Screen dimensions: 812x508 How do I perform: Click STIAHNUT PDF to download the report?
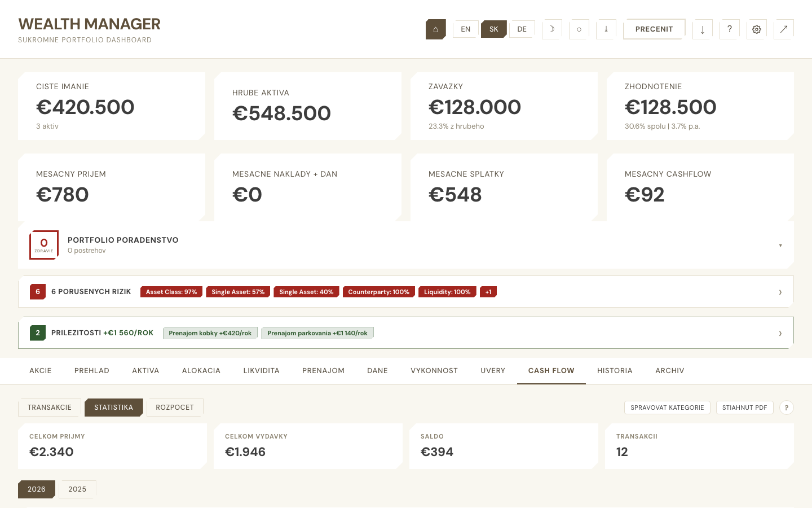744,407
